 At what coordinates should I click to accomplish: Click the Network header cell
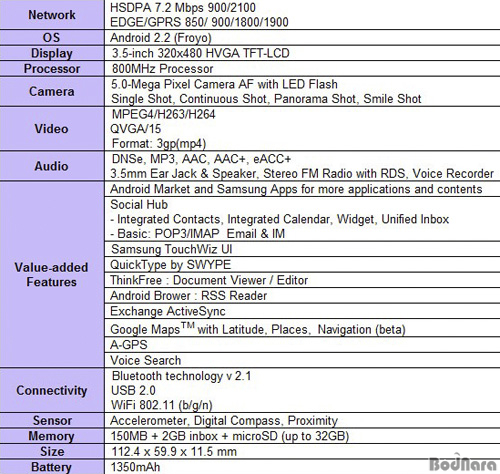52,15
